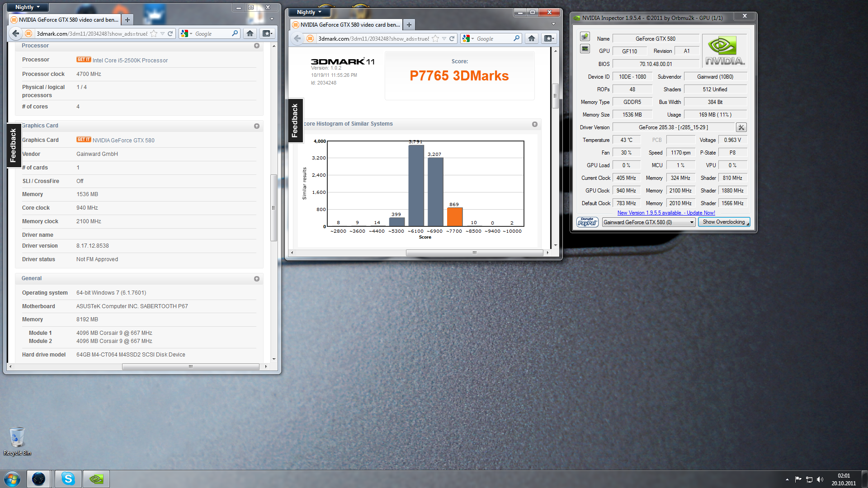This screenshot has width=868, height=488.
Task: Open Nightly browser from taskbar
Action: (x=38, y=479)
